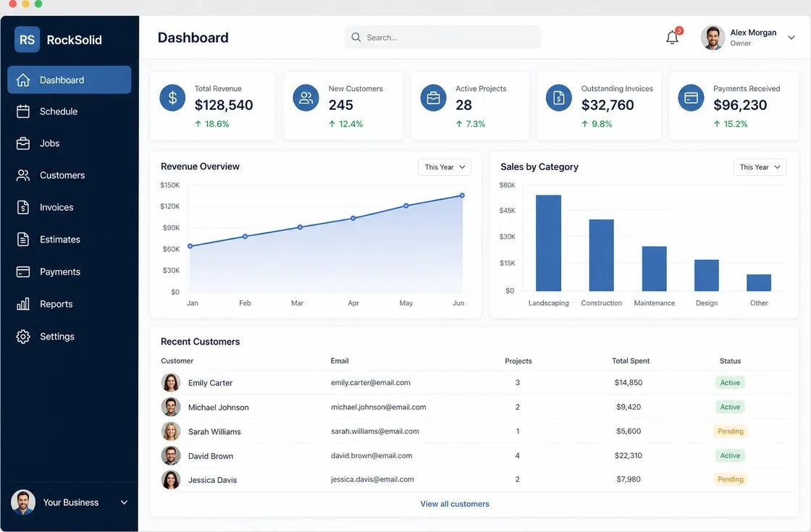Open Revenue Overview This Year dropdown

(445, 167)
